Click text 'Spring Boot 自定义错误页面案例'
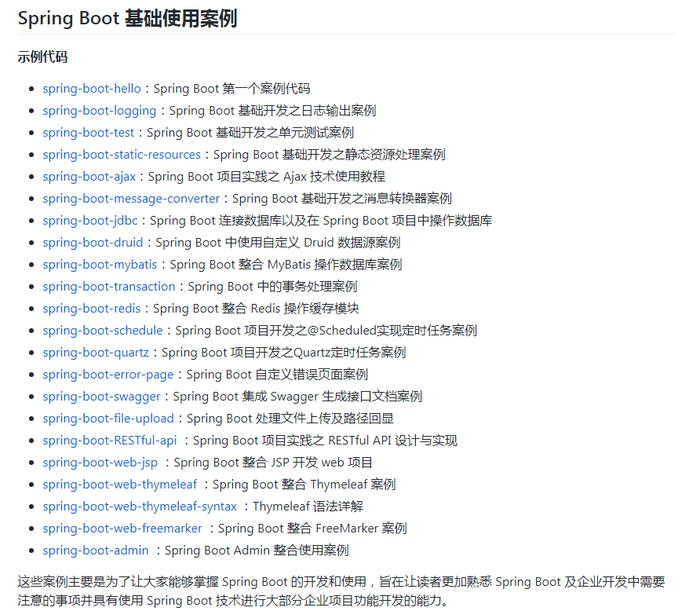Viewport: 700px width, 611px height. click(277, 375)
